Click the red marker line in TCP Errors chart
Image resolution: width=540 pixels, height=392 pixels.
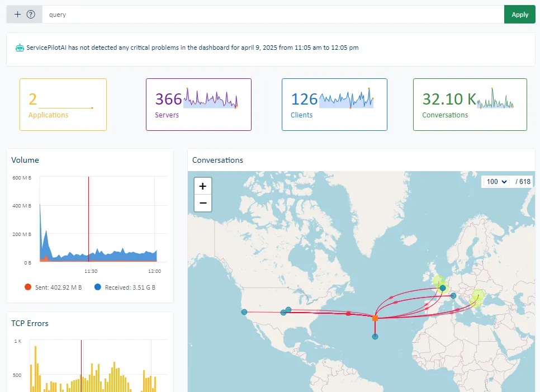pyautogui.click(x=81, y=363)
